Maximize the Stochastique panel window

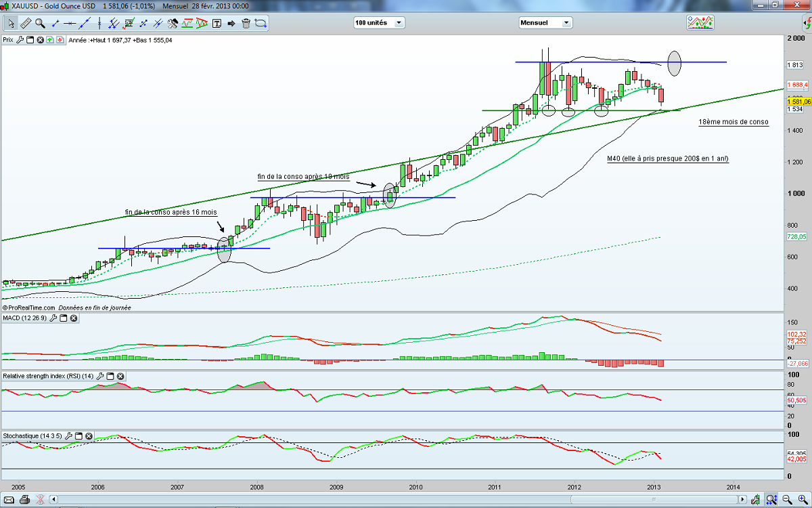[78, 436]
